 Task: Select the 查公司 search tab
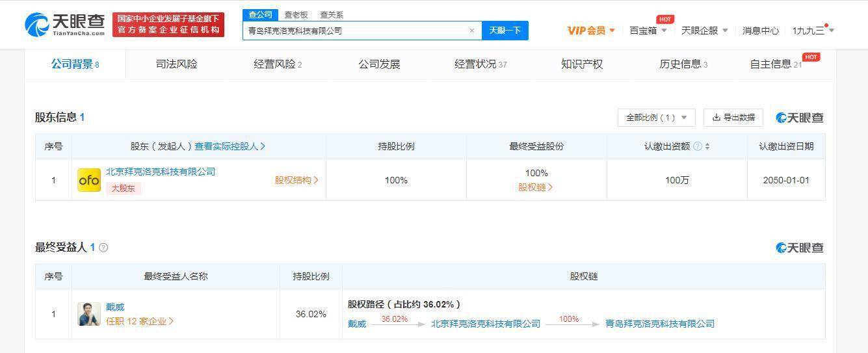tap(261, 14)
